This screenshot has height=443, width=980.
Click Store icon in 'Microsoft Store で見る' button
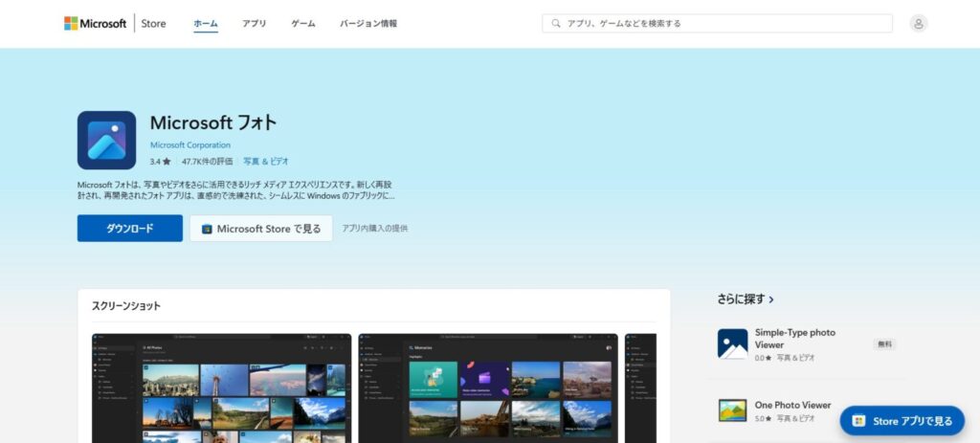click(x=207, y=229)
